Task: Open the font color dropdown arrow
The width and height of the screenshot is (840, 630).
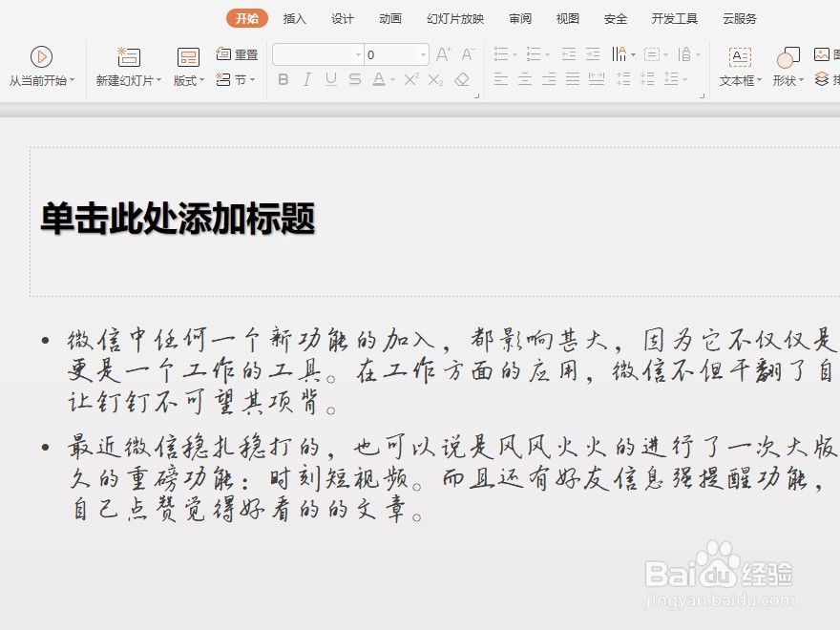Action: [x=392, y=80]
